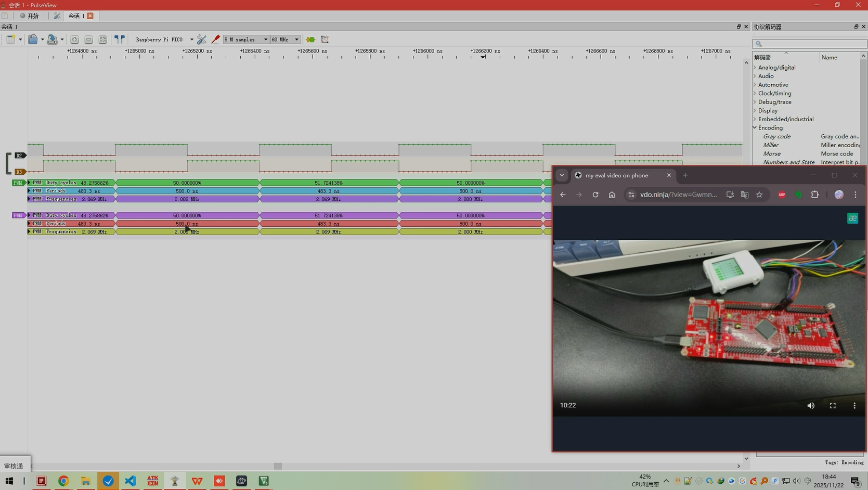This screenshot has height=490, width=868.
Task: Click the add math signal icon
Action: [325, 40]
